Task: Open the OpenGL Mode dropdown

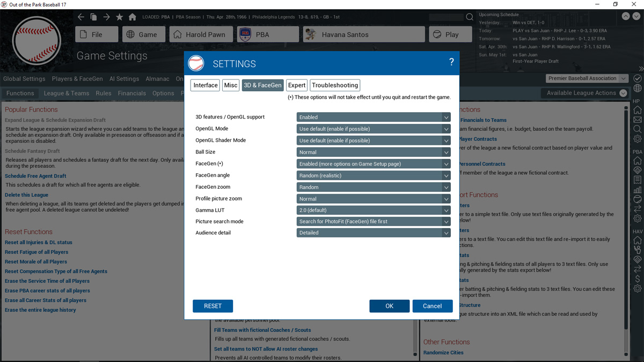Action: pos(374,129)
